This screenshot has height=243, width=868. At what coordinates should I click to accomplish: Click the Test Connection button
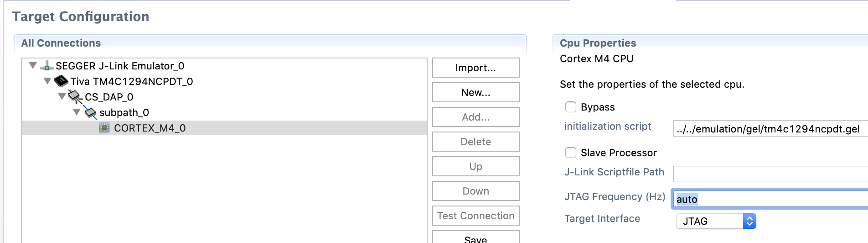point(475,216)
